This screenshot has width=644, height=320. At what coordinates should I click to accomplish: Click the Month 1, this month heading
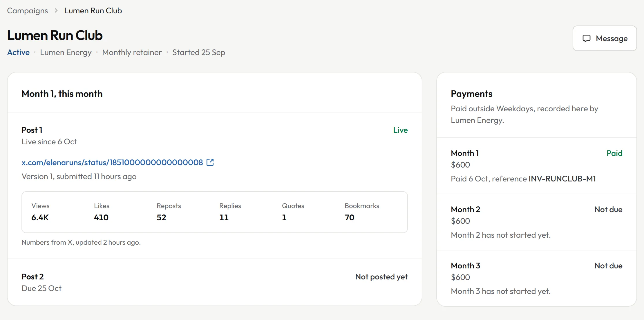pos(62,94)
